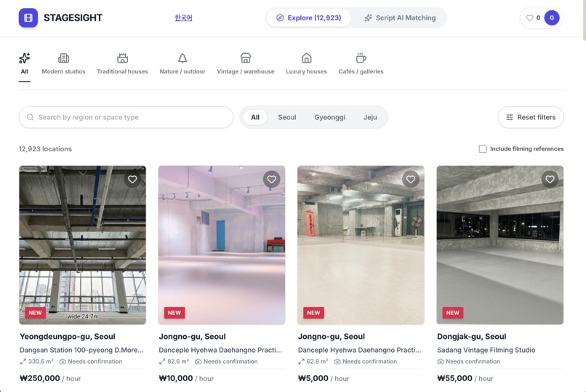Click Dangsan Station 100-pyeong listing name
The width and height of the screenshot is (586, 392).
[81, 350]
